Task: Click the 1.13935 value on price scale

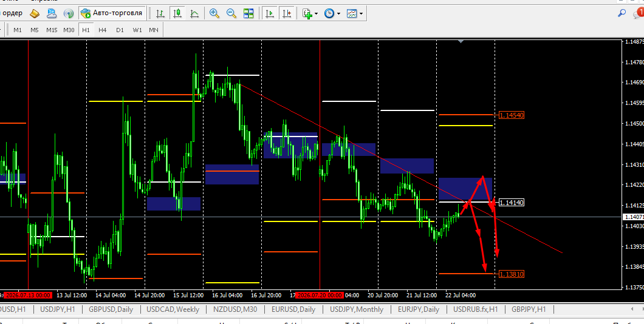Action: (x=634, y=246)
